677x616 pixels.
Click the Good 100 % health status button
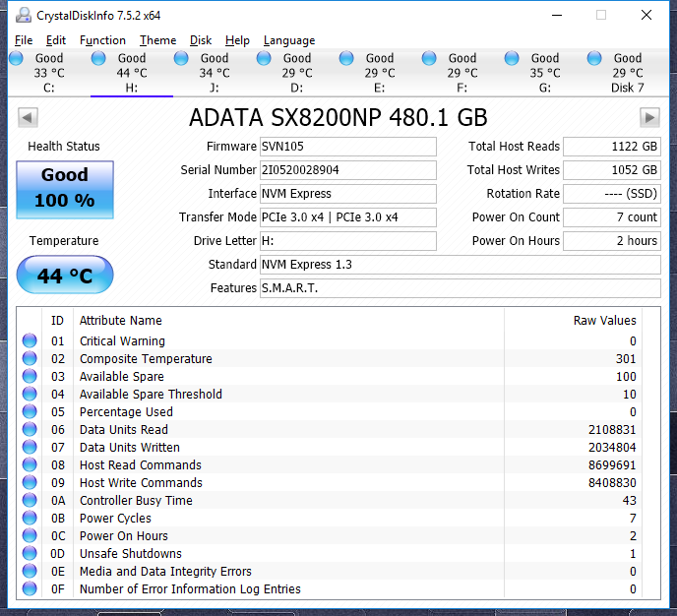tap(65, 188)
